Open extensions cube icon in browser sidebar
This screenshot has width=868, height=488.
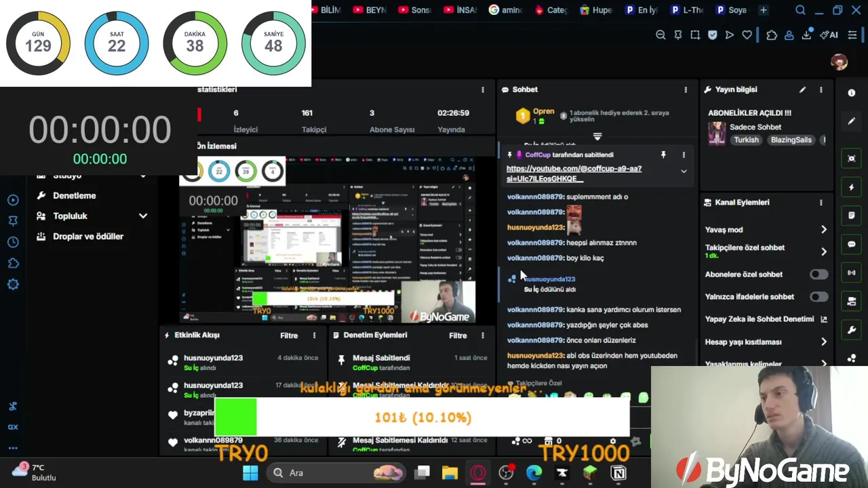pyautogui.click(x=13, y=263)
